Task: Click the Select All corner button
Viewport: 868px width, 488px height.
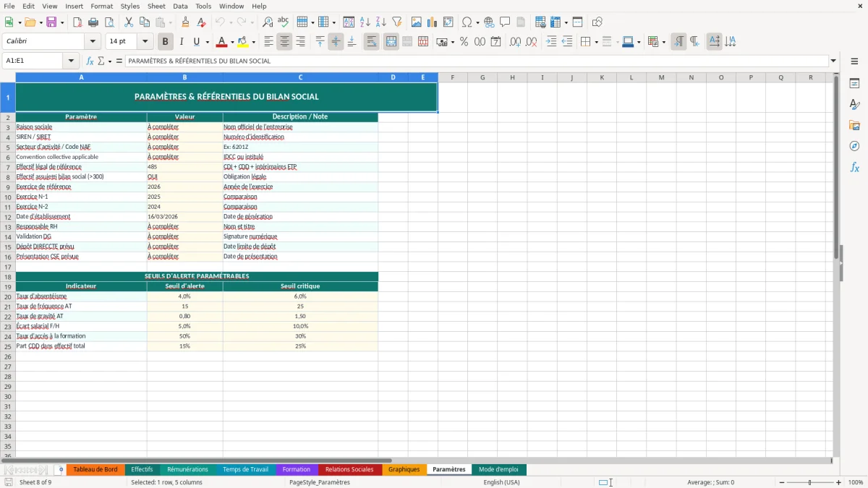Action: point(8,77)
